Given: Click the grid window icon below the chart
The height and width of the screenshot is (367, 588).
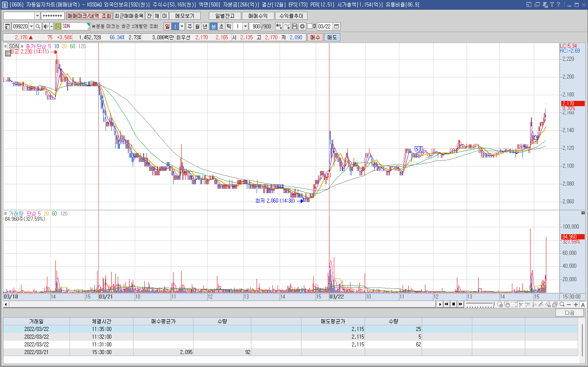Looking at the screenshot, I should [x=500, y=304].
